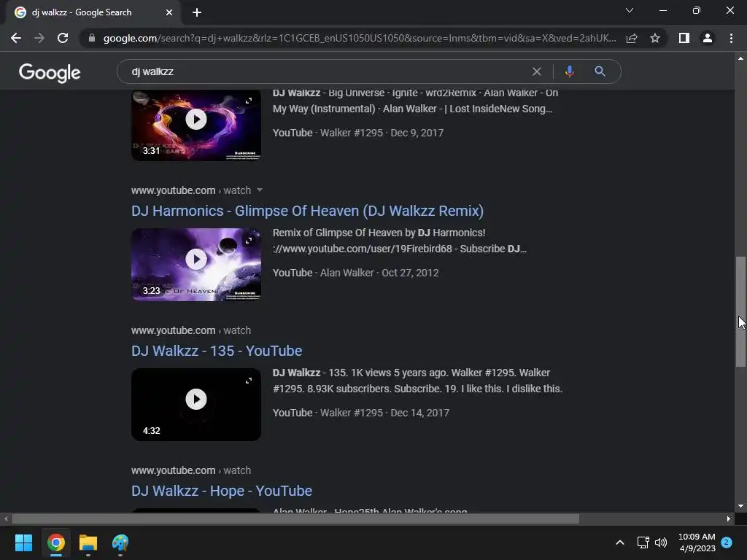
Task: Open result options arrow beside Glimpse URL
Action: [x=260, y=190]
